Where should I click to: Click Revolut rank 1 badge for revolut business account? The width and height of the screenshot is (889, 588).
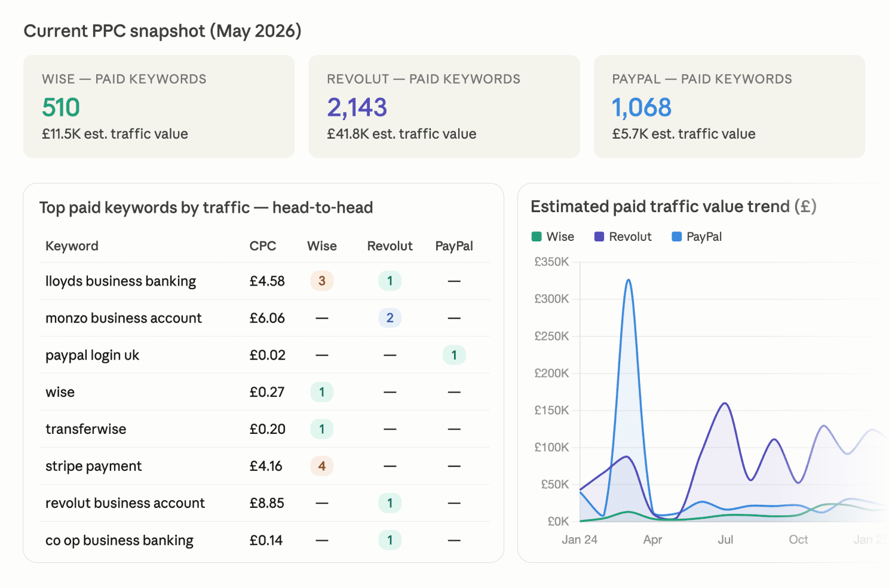[x=390, y=503]
